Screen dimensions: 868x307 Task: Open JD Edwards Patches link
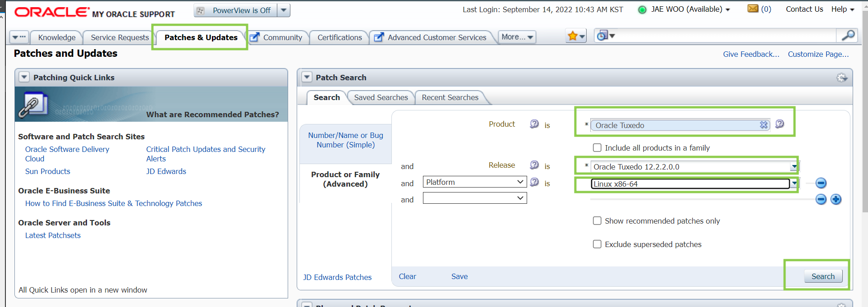point(337,277)
